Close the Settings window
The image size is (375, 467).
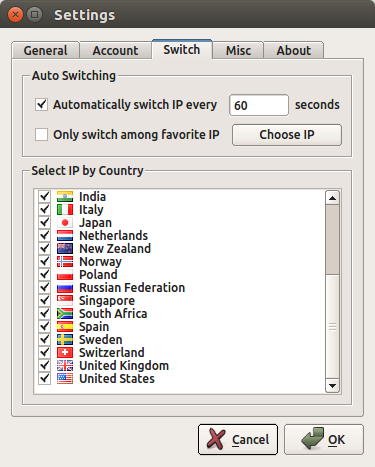click(x=15, y=15)
